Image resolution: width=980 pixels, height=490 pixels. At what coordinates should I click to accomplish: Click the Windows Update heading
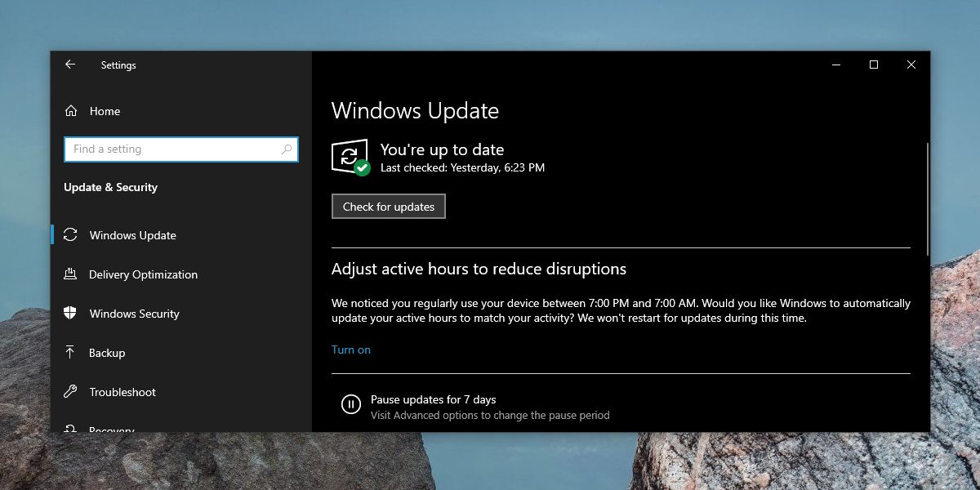click(x=415, y=111)
